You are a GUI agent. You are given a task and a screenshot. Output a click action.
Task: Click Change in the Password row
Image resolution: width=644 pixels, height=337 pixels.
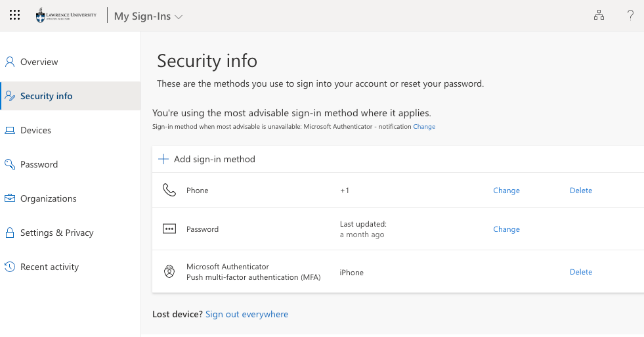[x=506, y=229]
